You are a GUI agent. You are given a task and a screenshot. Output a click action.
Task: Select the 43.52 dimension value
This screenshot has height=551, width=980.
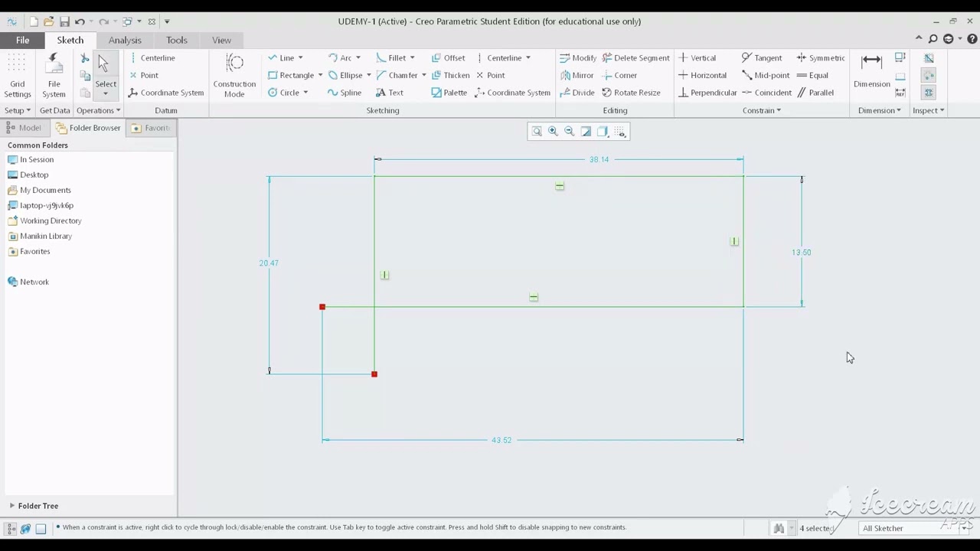(x=501, y=440)
